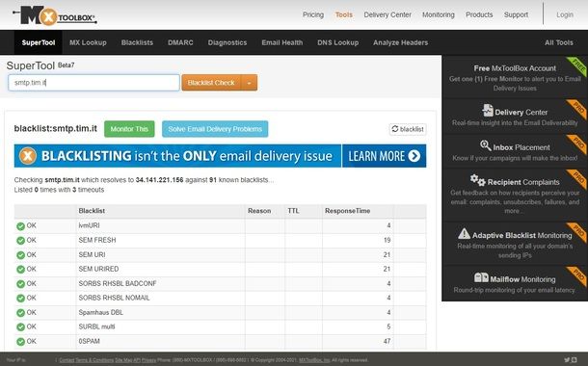Click the Learn More banner arrow

tap(414, 156)
